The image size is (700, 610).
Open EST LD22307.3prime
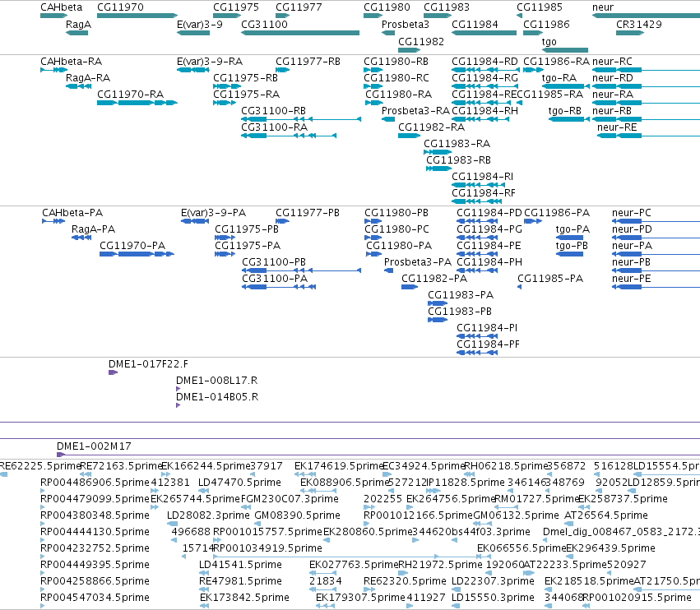pos(456,589)
